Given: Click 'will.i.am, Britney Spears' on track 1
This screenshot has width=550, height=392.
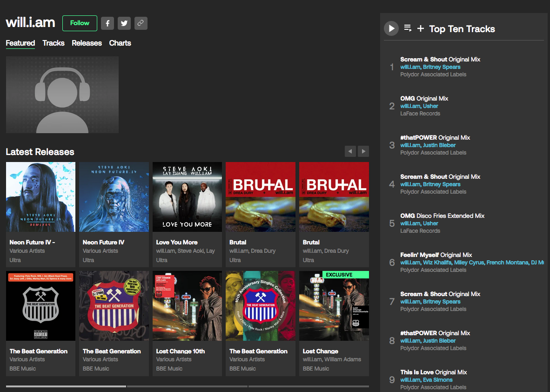Looking at the screenshot, I should tap(430, 67).
